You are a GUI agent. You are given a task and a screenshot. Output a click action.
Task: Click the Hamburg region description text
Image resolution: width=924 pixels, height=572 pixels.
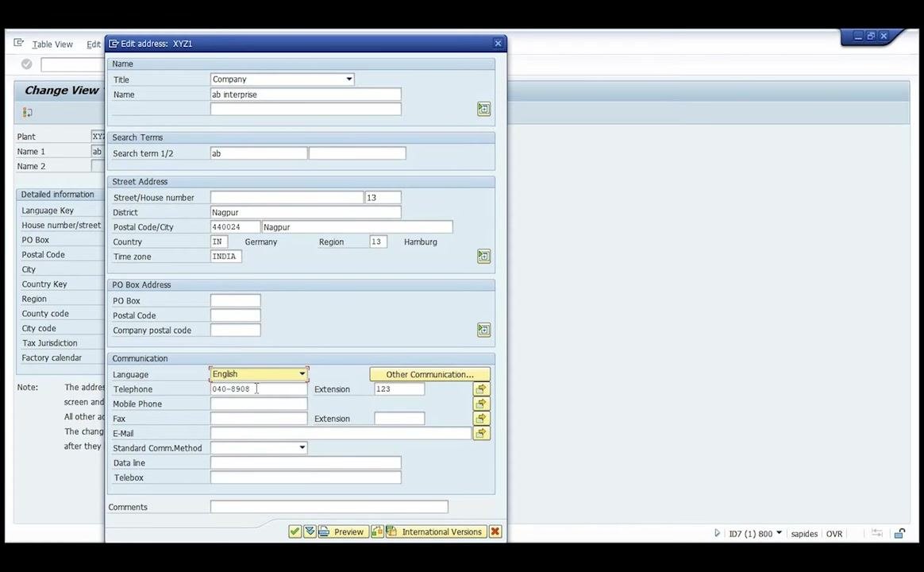420,242
